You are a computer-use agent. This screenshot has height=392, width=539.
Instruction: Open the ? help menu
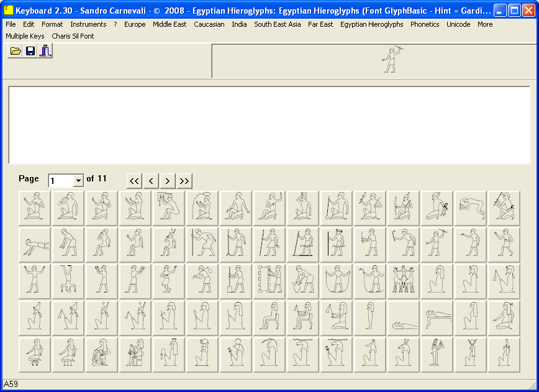(x=115, y=24)
